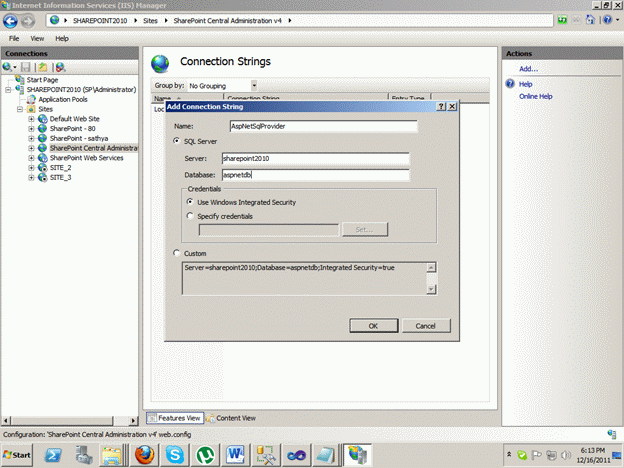Switch to the Content View tab
The height and width of the screenshot is (468, 624).
[x=231, y=418]
